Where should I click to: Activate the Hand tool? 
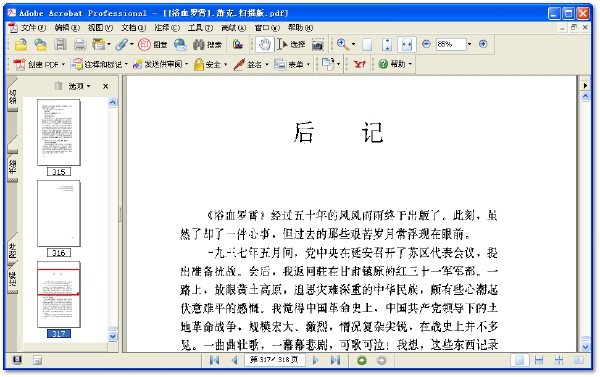click(264, 45)
